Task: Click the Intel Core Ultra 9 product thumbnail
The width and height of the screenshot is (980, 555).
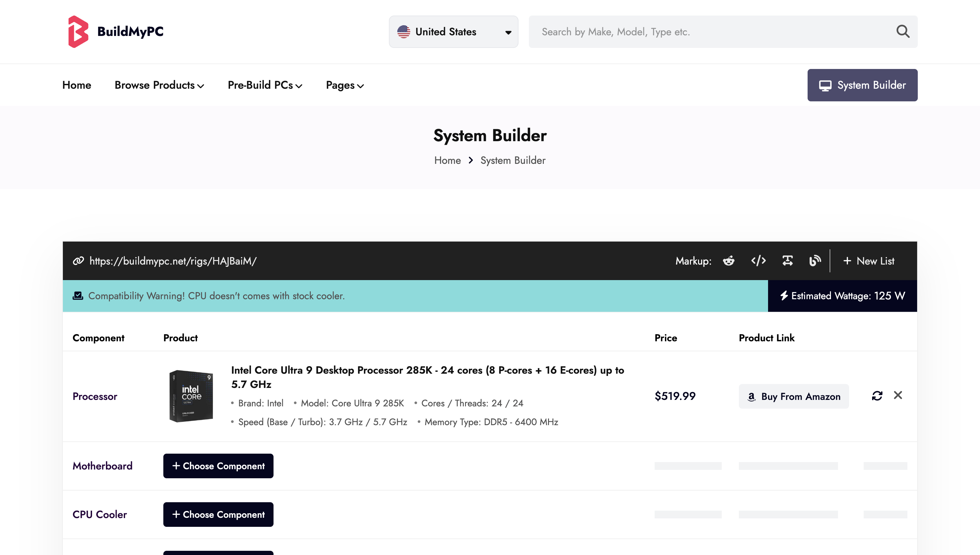Action: 191,396
